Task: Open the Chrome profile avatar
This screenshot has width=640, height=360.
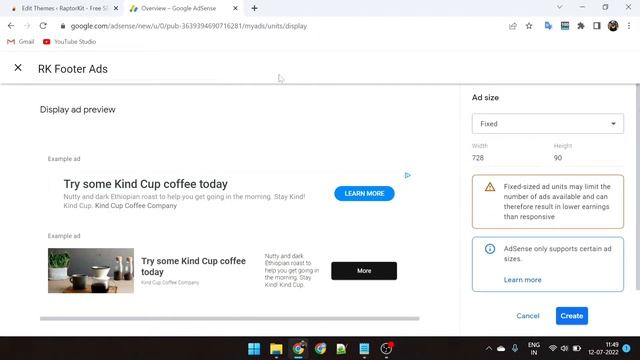Action: coord(613,26)
